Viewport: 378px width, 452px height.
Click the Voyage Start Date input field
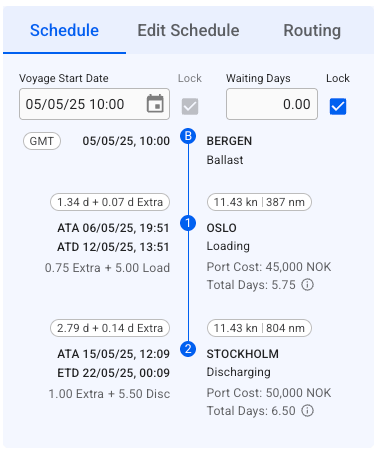click(94, 104)
